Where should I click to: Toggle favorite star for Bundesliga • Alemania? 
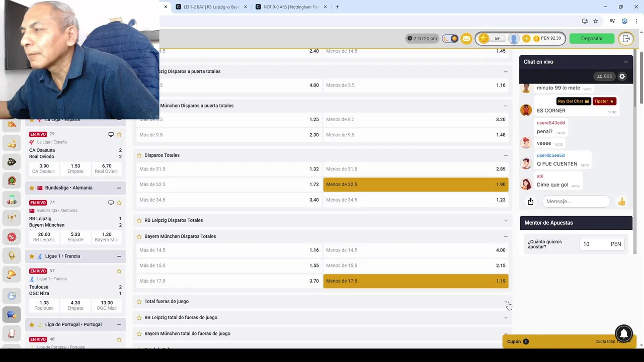tap(32, 188)
